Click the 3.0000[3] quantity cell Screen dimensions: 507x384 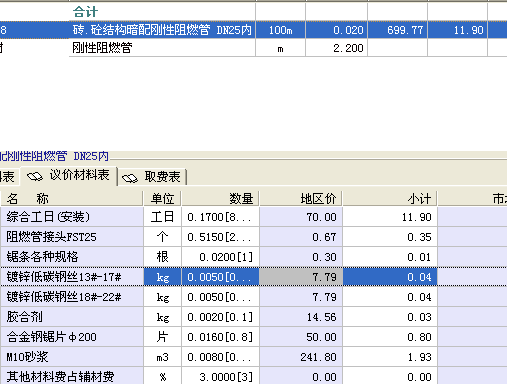click(220, 376)
